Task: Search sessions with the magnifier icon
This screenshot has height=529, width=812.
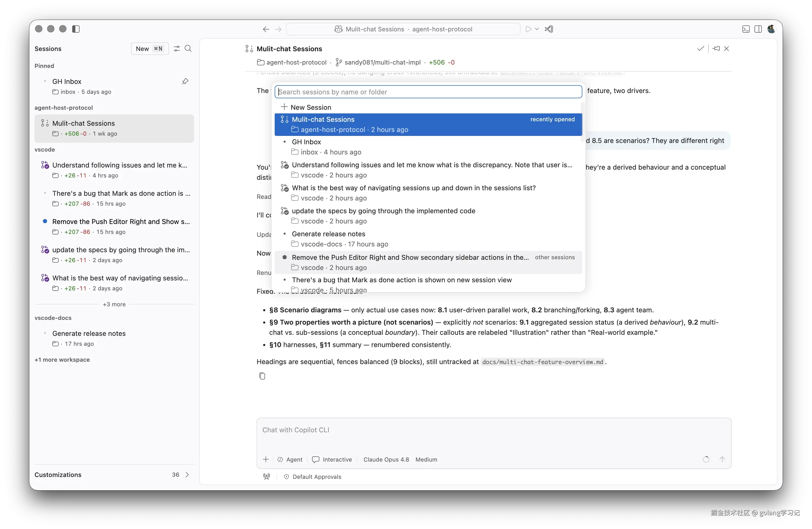Action: pos(188,49)
